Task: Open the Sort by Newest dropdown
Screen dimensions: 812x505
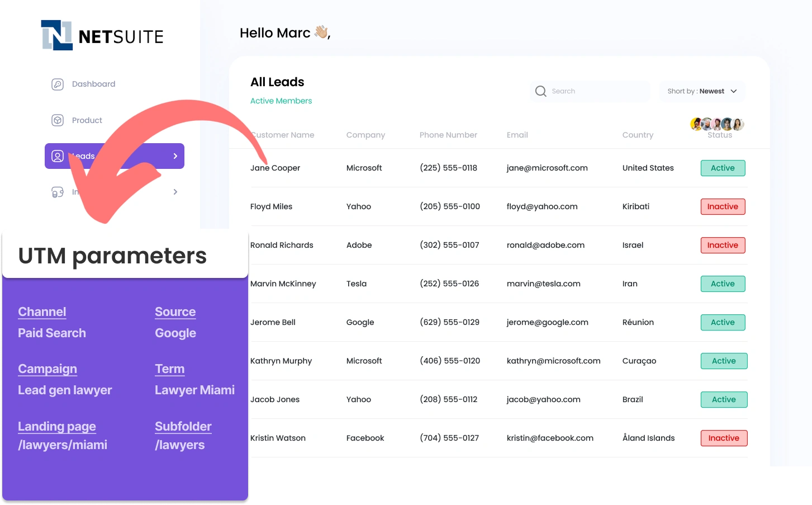Action: [702, 91]
